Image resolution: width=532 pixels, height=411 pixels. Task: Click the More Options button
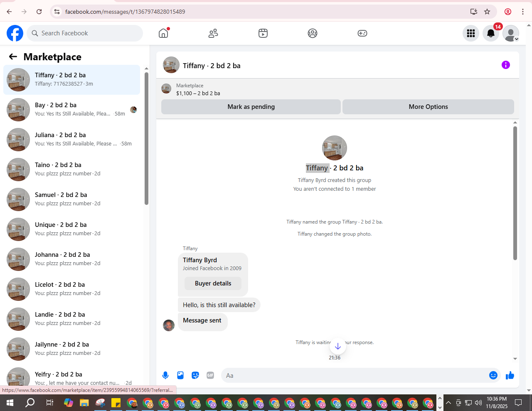(428, 107)
